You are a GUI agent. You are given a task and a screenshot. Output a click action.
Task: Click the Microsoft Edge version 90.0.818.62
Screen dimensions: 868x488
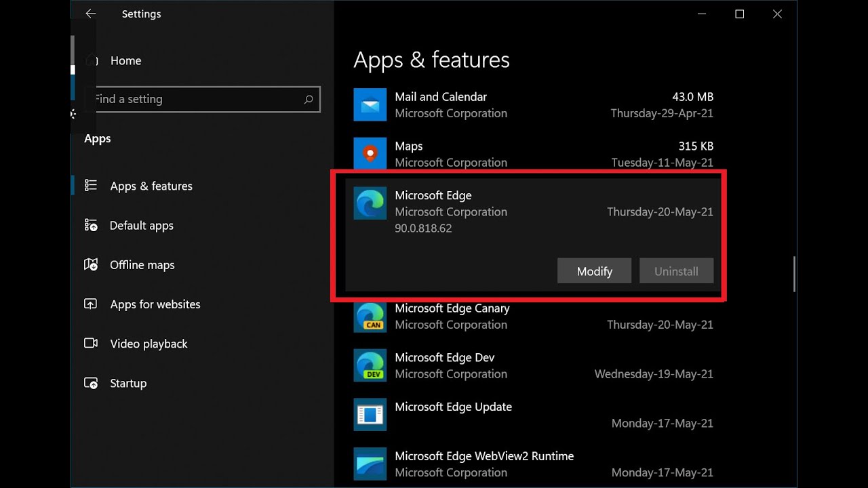click(x=423, y=228)
